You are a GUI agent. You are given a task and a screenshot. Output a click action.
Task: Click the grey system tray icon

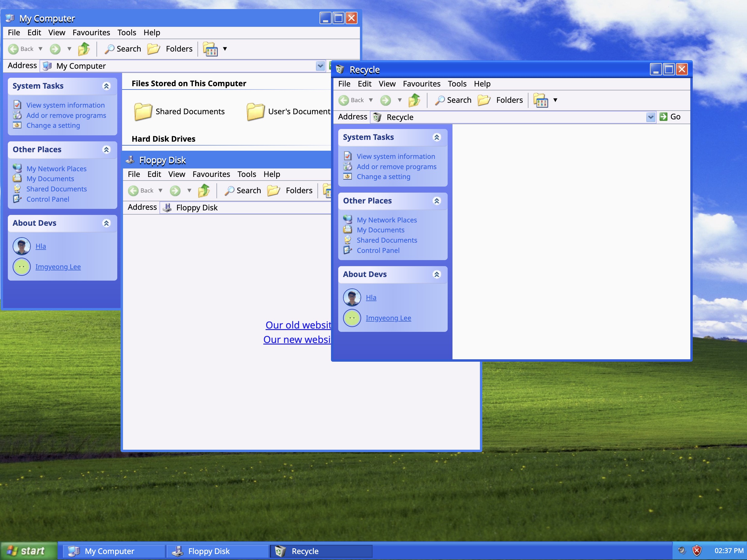[682, 551]
